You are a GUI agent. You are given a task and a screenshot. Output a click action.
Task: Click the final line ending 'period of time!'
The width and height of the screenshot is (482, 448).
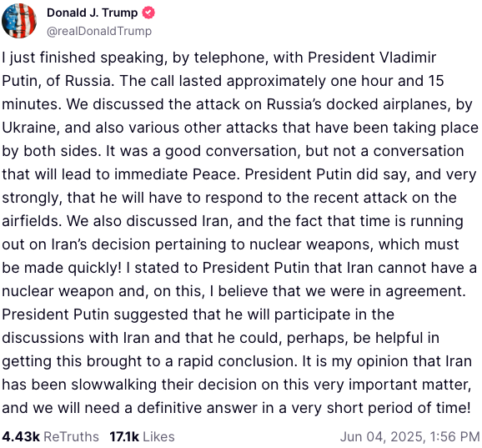(236, 408)
